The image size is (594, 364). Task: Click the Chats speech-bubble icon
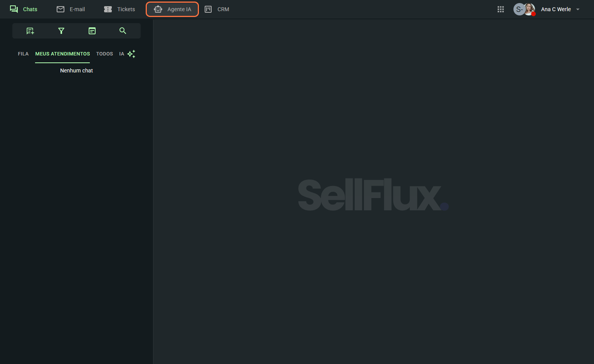click(x=14, y=9)
